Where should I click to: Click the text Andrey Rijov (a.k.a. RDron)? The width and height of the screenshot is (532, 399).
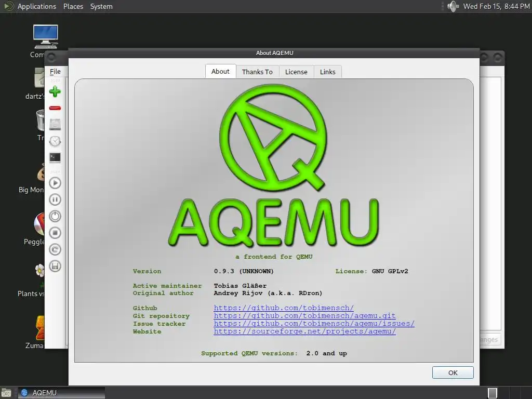(x=268, y=293)
